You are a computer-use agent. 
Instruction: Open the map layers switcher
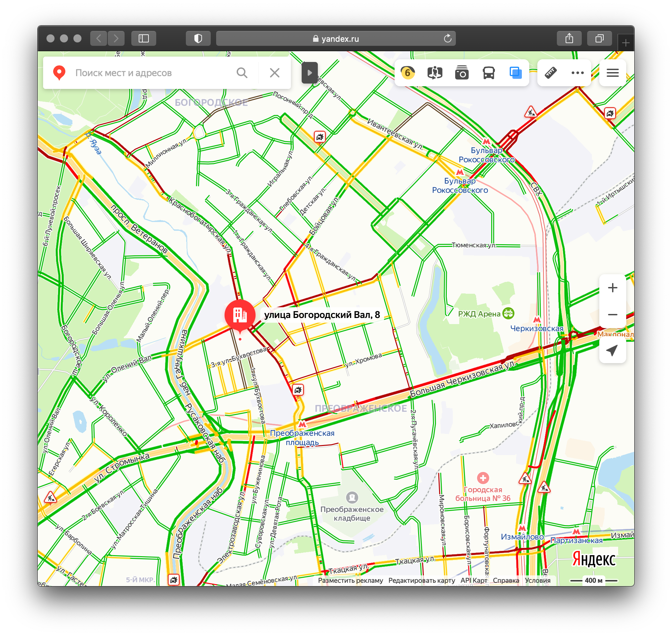click(515, 73)
